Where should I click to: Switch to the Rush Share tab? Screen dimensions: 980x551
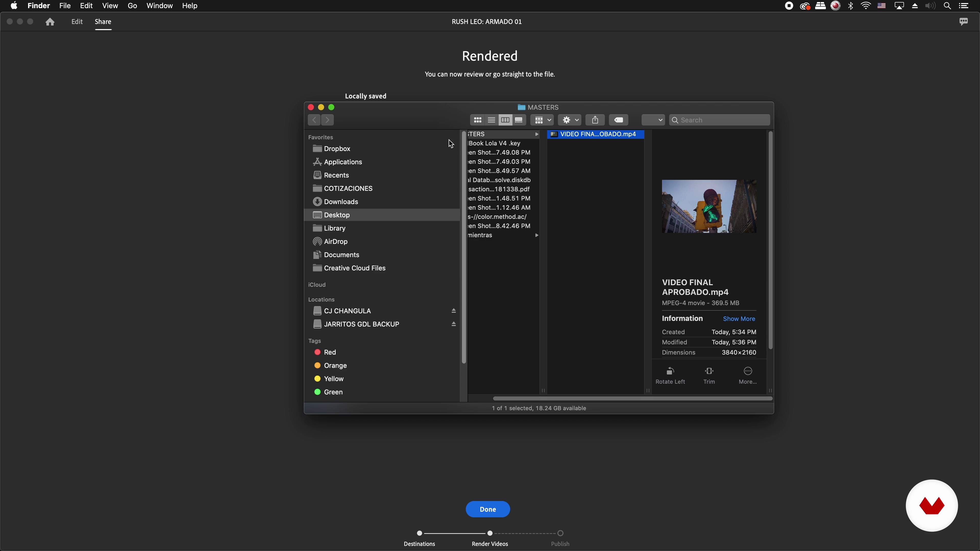[103, 22]
